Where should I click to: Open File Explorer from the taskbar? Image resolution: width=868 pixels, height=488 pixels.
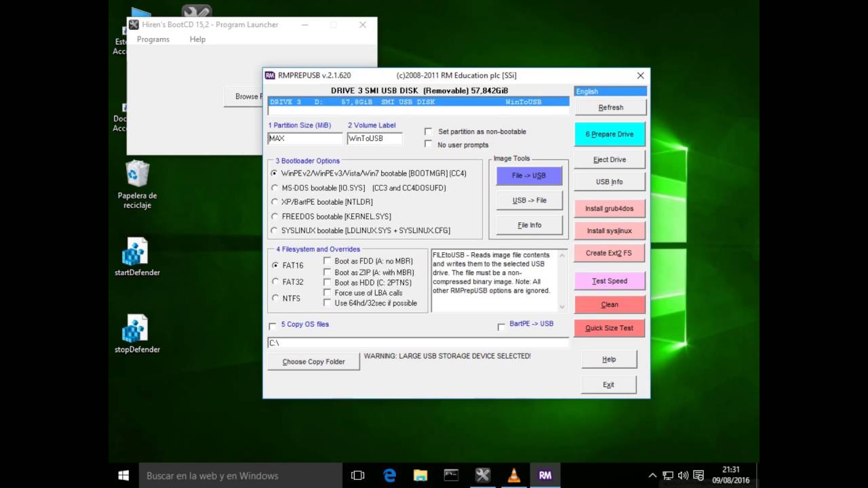click(x=420, y=476)
